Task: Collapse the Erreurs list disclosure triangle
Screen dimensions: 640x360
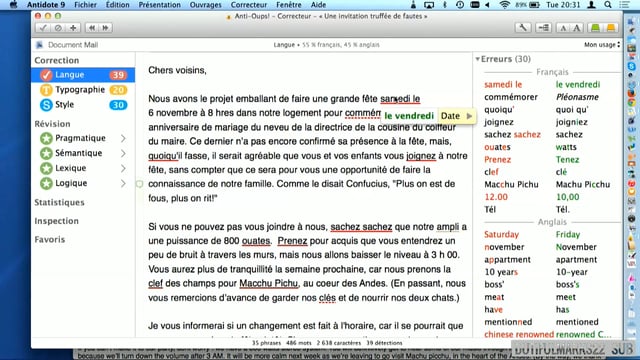Action: click(x=478, y=59)
